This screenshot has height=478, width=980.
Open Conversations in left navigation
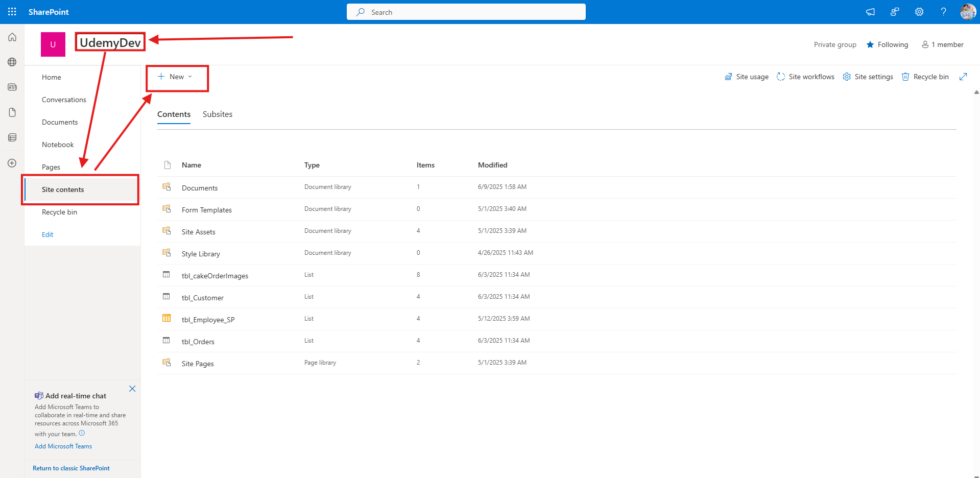click(x=64, y=100)
